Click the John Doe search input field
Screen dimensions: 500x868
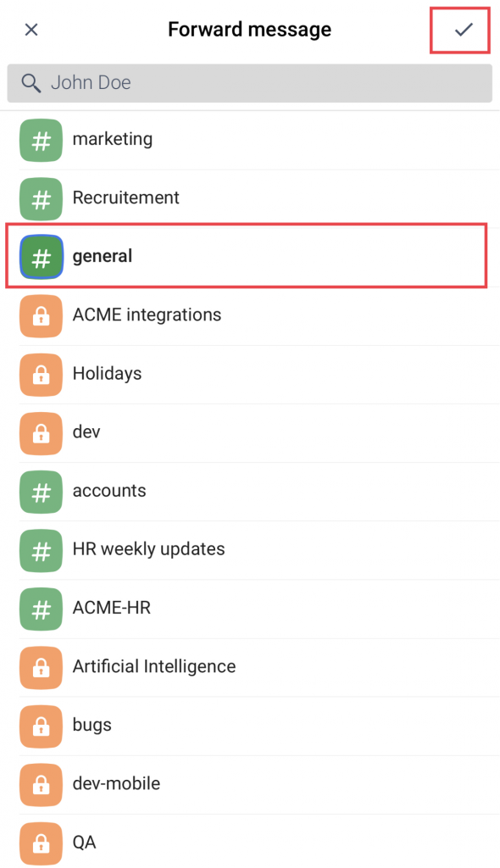250,83
